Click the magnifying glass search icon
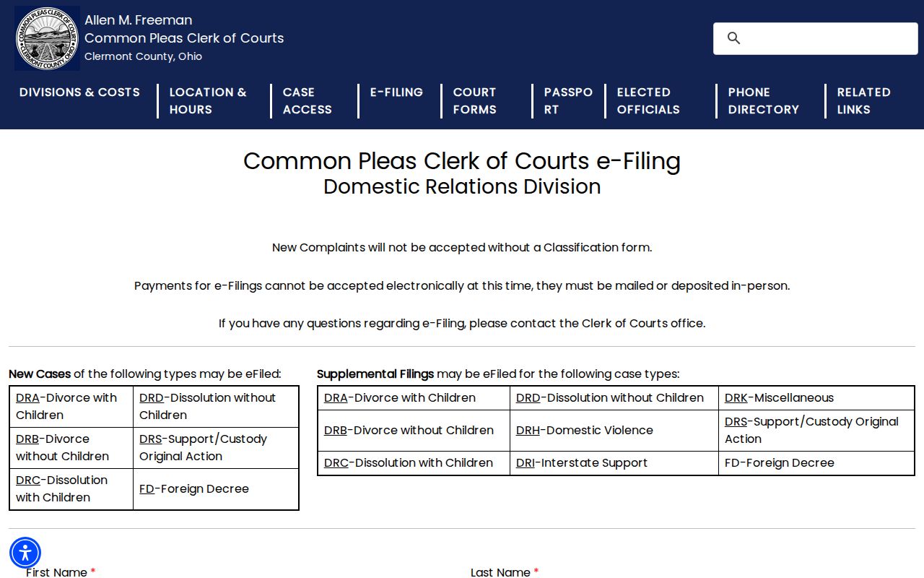Screen dimensions: 924x578 coord(733,38)
